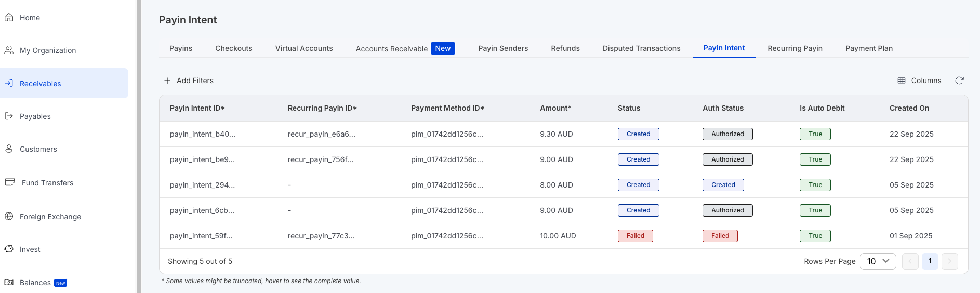
Task: Click the Columns grid icon
Action: [x=902, y=81]
